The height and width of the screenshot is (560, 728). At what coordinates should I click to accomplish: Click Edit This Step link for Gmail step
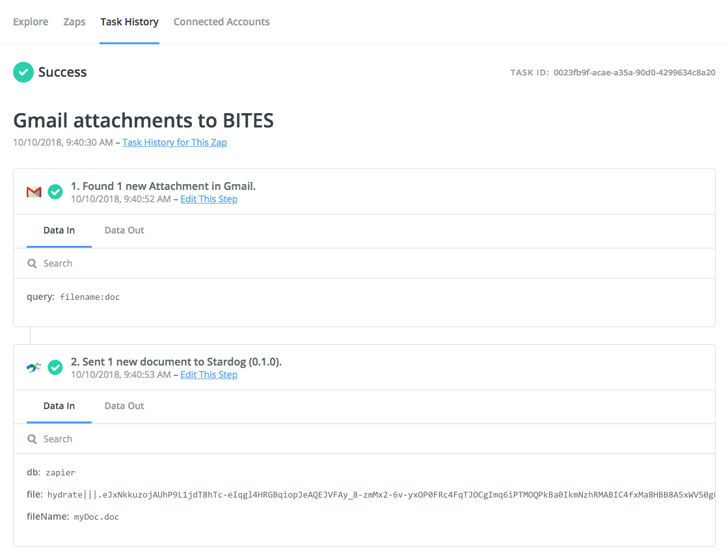[x=209, y=199]
